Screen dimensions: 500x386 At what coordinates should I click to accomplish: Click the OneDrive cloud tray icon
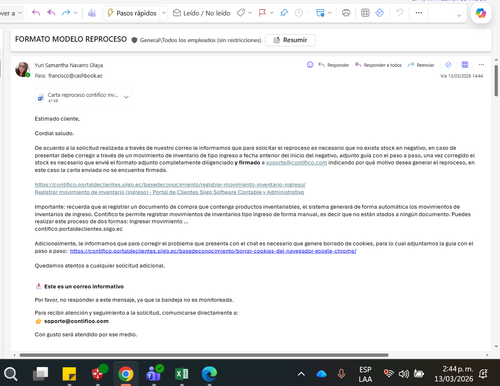pyautogui.click(x=321, y=374)
